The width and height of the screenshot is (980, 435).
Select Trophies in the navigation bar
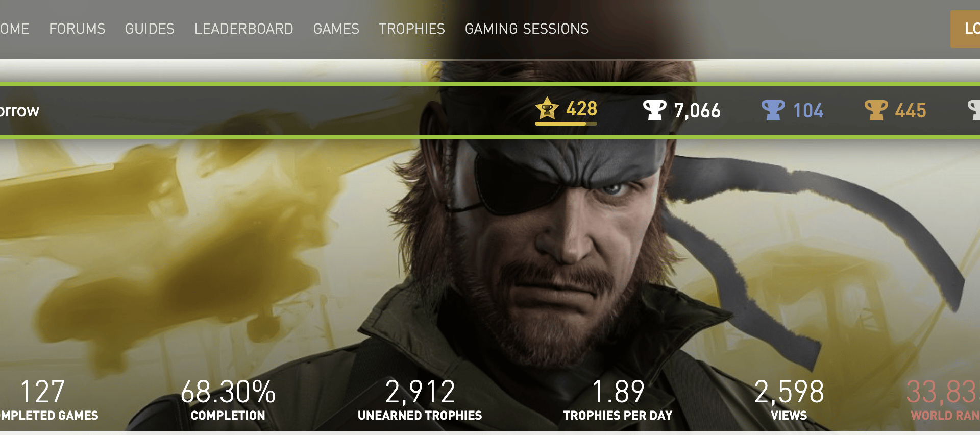pyautogui.click(x=411, y=29)
